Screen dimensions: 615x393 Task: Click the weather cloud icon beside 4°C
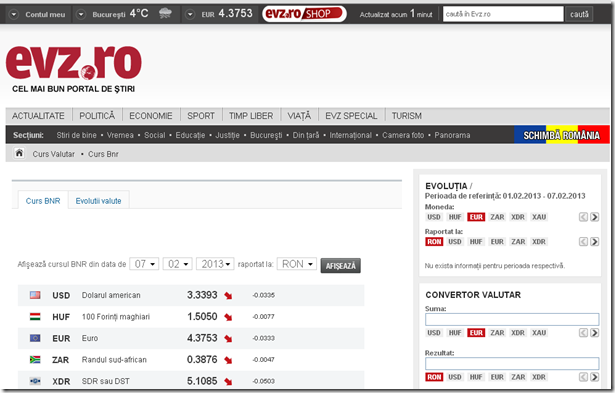(165, 14)
